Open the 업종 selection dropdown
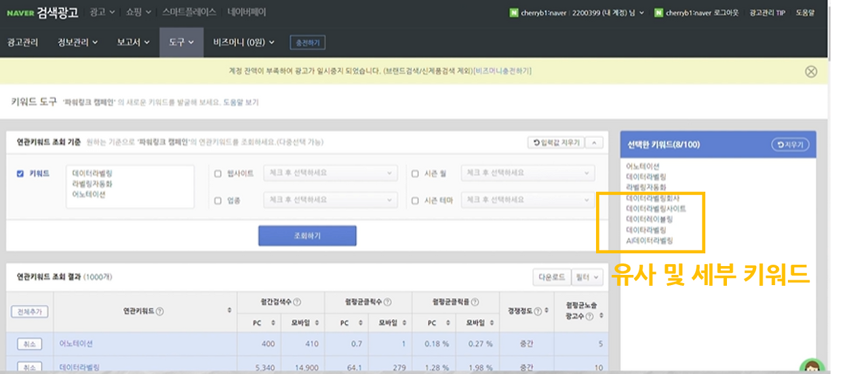 tap(330, 200)
